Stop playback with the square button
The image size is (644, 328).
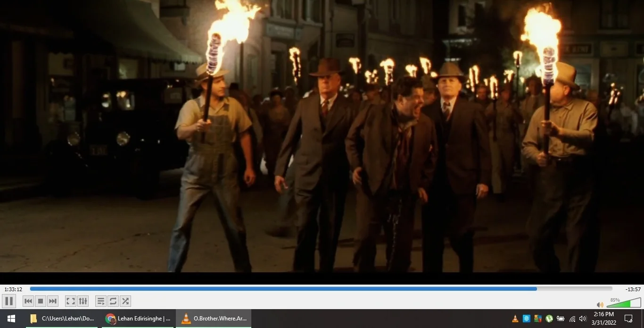pyautogui.click(x=41, y=301)
